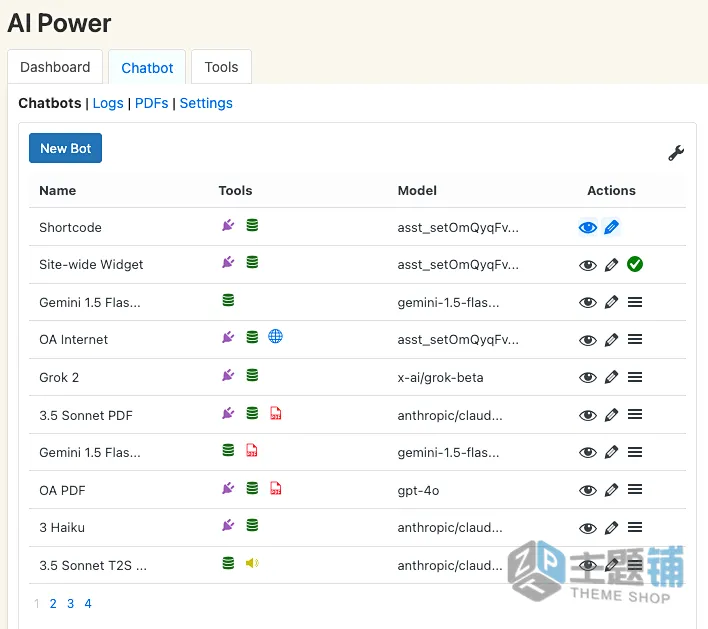Screen dimensions: 708x629
Task: Edit the Grok 2 bot
Action: [611, 377]
